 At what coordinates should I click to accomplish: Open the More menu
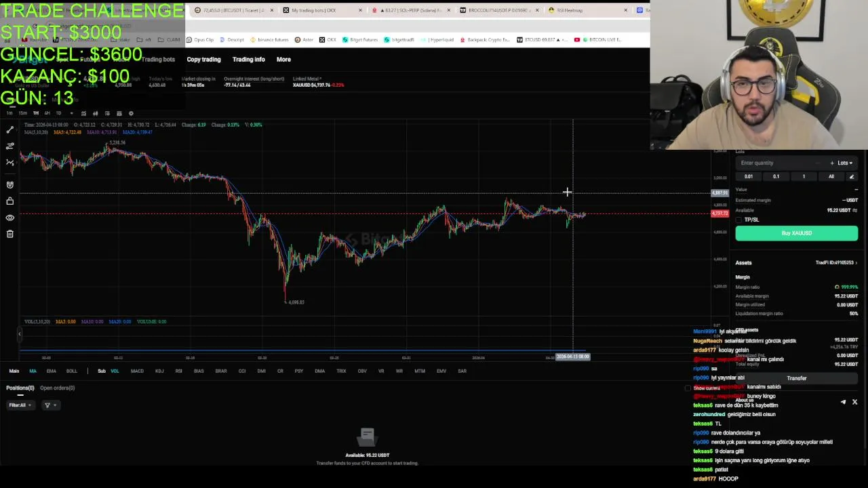click(283, 60)
